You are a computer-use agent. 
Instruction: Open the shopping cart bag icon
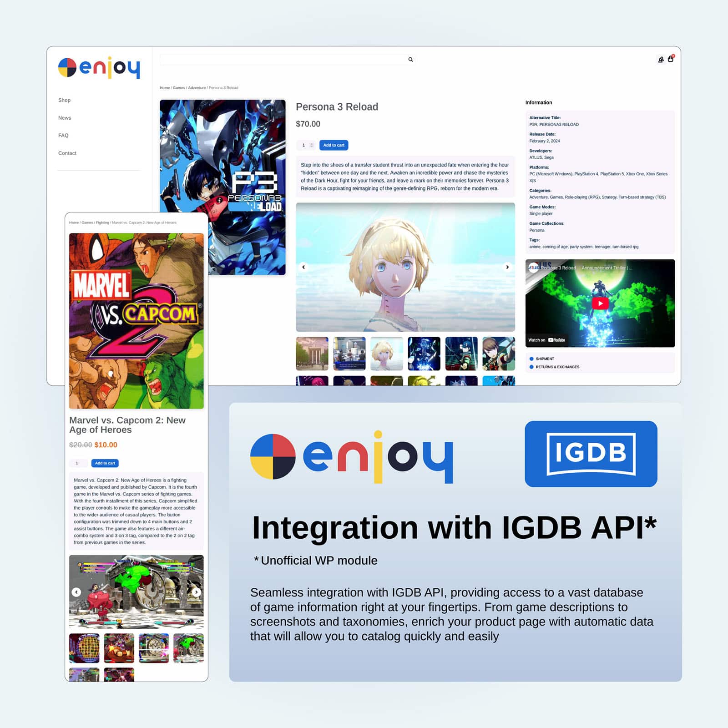click(x=671, y=59)
